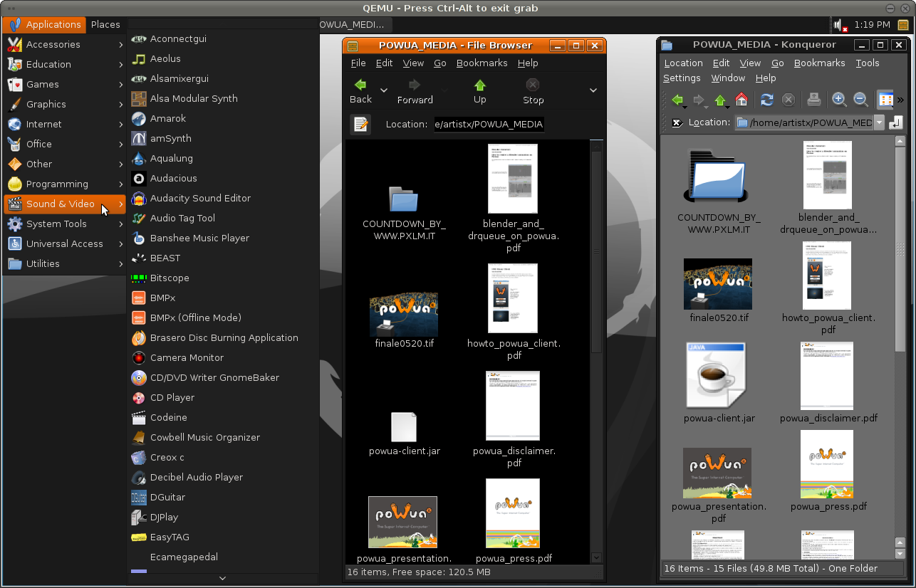Click the Konqueror print icon
This screenshot has height=588, width=916.
tap(814, 100)
